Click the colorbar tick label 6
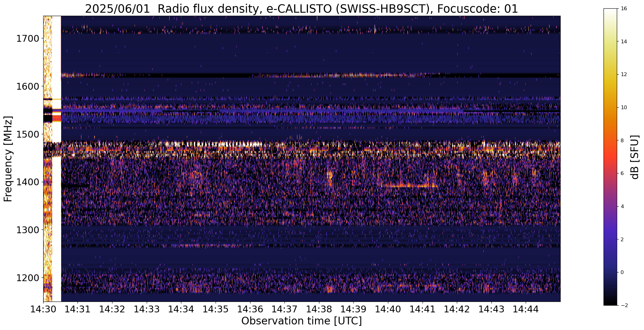The width and height of the screenshot is (644, 330). click(x=622, y=174)
